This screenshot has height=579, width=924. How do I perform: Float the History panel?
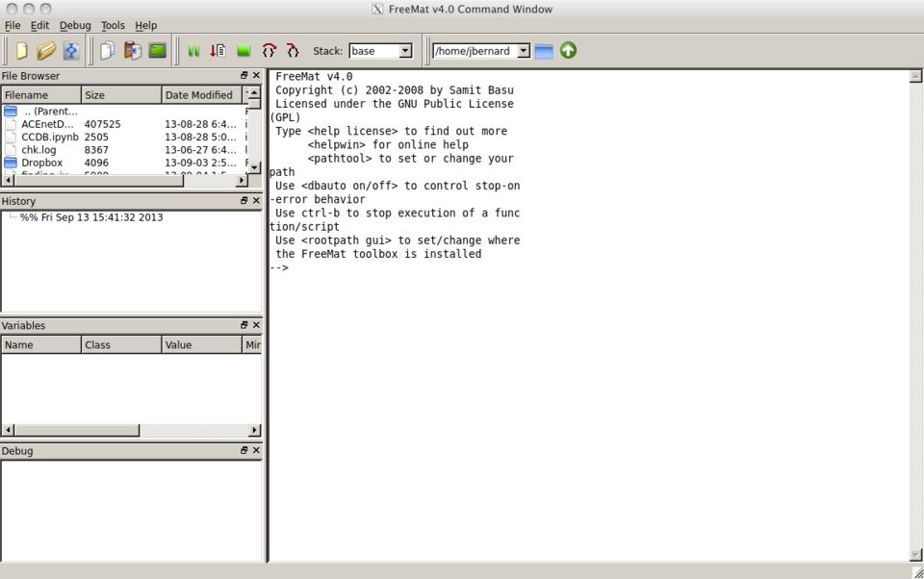click(244, 201)
